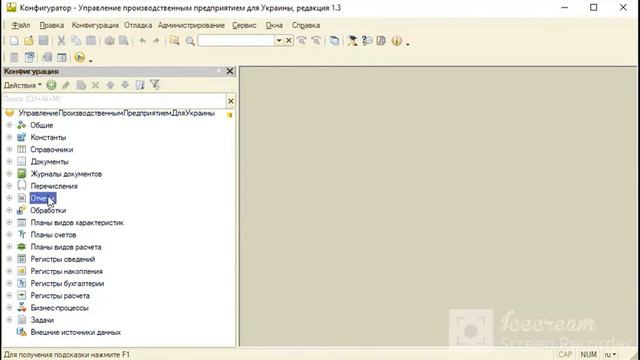
Task: Click the Find next icon
Action: point(301,41)
